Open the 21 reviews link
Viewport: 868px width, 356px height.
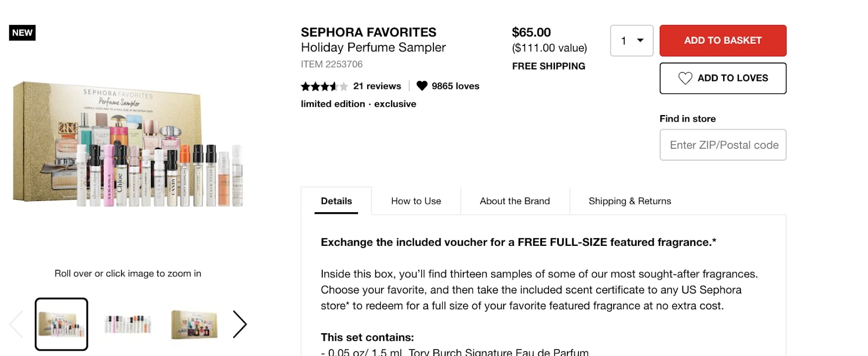377,86
